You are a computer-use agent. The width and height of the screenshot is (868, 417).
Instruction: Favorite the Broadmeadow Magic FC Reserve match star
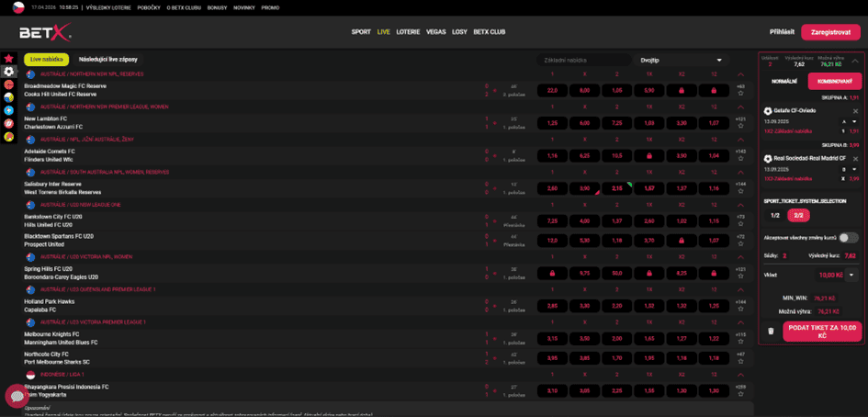[x=740, y=94]
